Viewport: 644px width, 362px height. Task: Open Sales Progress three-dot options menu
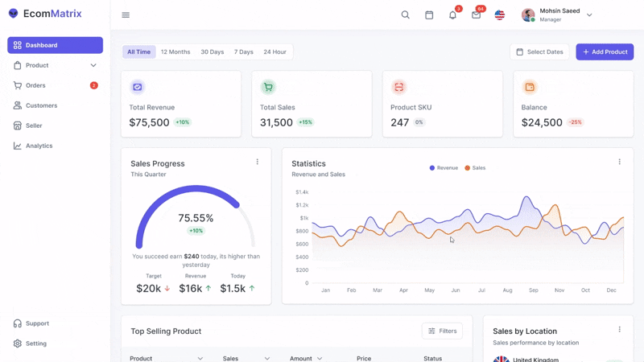tap(258, 162)
